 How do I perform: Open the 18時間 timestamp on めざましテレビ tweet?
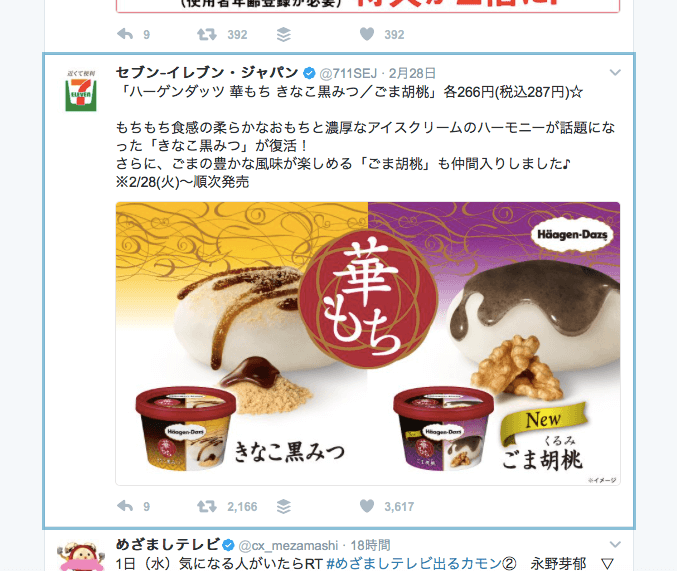coord(370,546)
